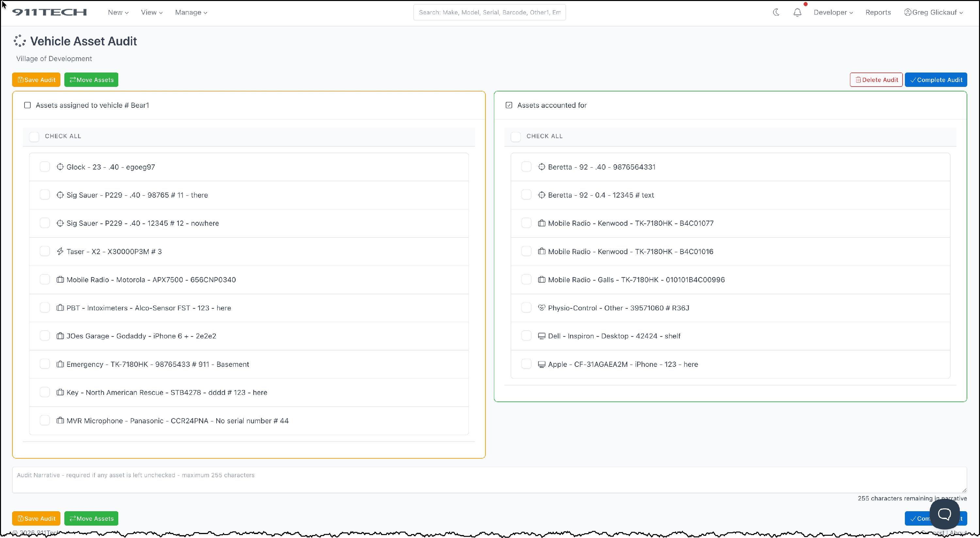Open the chat support bubble
The image size is (980, 538).
pos(944,514)
